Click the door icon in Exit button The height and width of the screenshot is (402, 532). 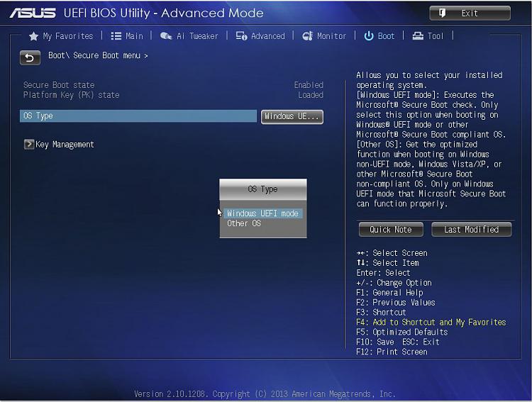pos(442,13)
